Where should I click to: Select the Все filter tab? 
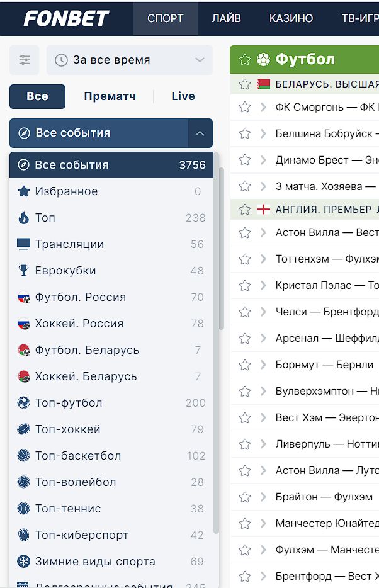pyautogui.click(x=38, y=96)
